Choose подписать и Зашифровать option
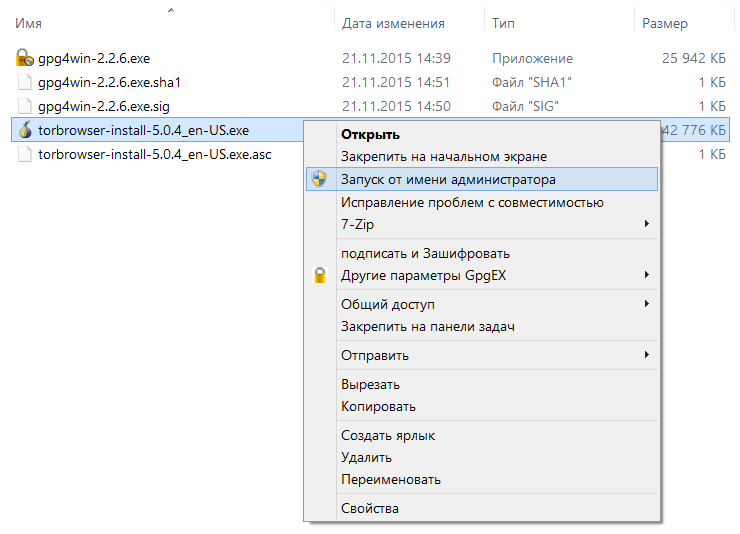740x534 pixels. point(425,253)
